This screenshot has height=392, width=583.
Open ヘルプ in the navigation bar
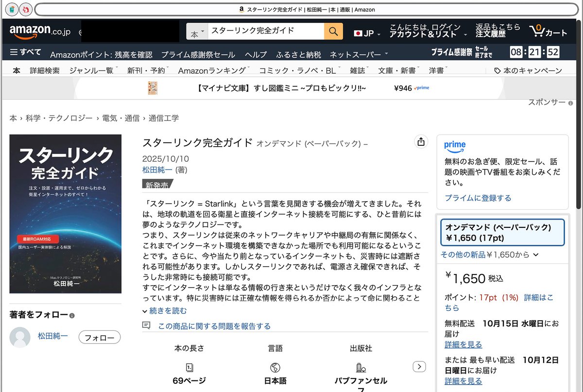[x=256, y=54]
